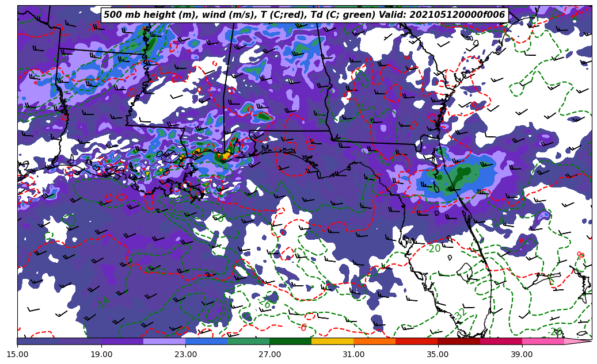This screenshot has height=364, width=597.
Task: Click the 19.00 colorbar tick label
Action: [x=101, y=355]
